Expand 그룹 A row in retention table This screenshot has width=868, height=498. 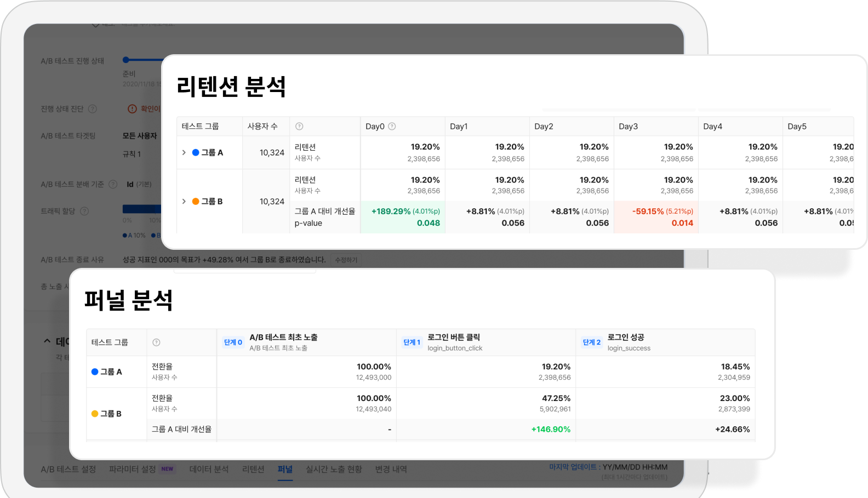coord(184,153)
